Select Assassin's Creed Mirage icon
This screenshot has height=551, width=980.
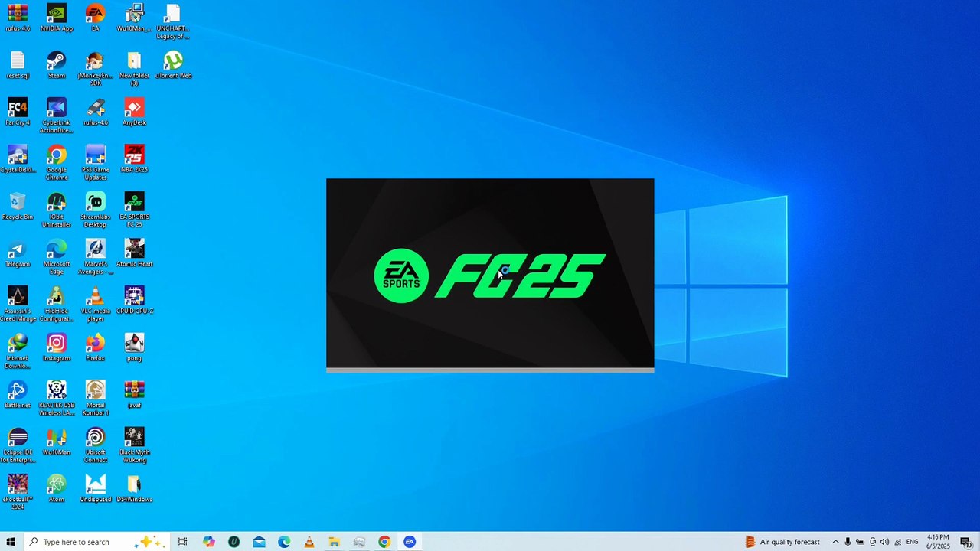click(18, 305)
